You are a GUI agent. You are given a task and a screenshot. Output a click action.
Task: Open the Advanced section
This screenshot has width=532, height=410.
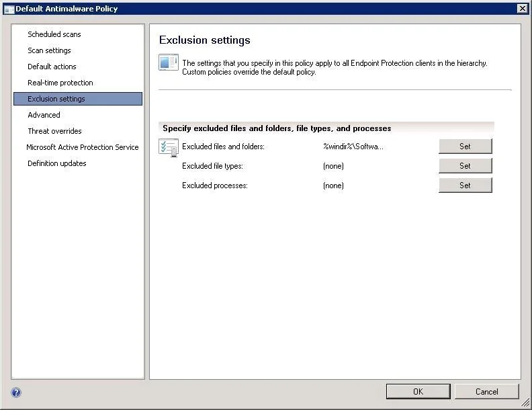(x=44, y=115)
